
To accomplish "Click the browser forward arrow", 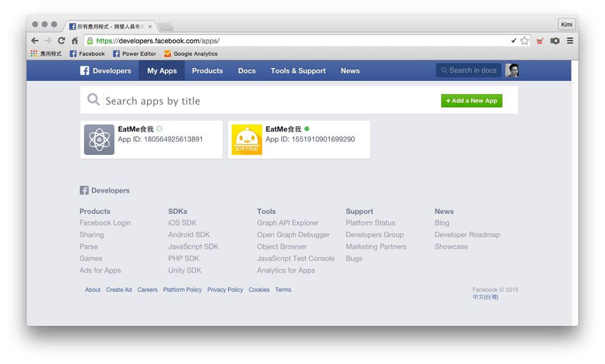I will point(48,40).
